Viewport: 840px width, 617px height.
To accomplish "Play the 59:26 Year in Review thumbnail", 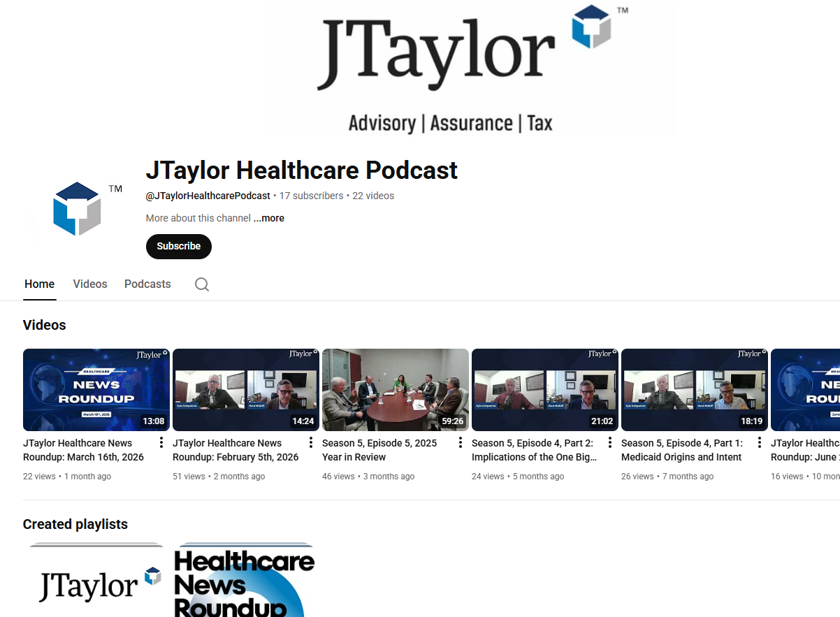I will tap(396, 390).
